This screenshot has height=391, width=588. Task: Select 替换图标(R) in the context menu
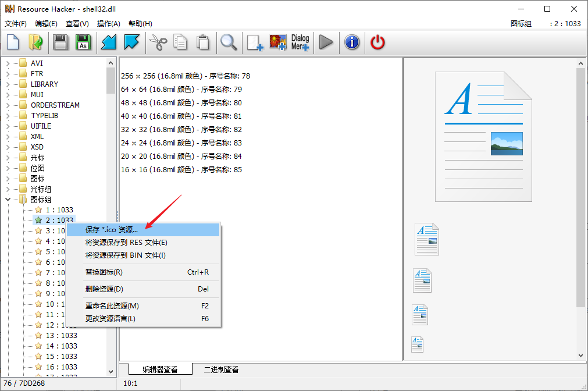click(x=104, y=272)
